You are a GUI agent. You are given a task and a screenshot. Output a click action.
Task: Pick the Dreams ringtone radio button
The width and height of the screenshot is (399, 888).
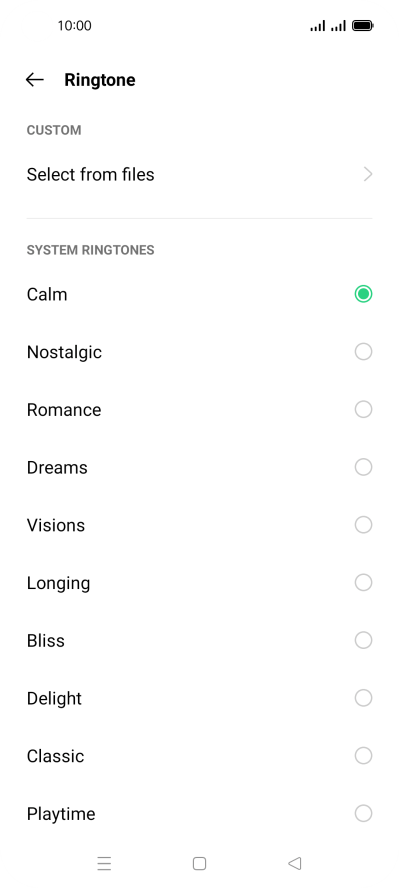click(363, 467)
